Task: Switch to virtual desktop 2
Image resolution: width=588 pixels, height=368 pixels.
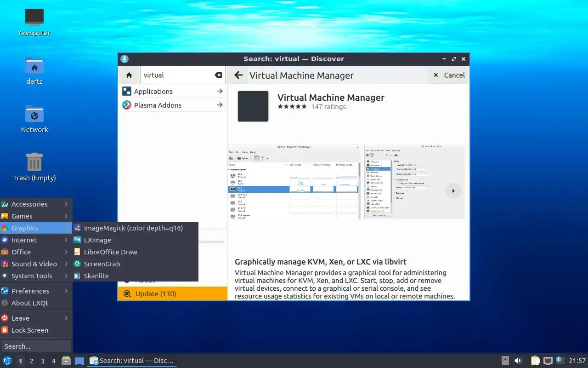Action: click(32, 361)
